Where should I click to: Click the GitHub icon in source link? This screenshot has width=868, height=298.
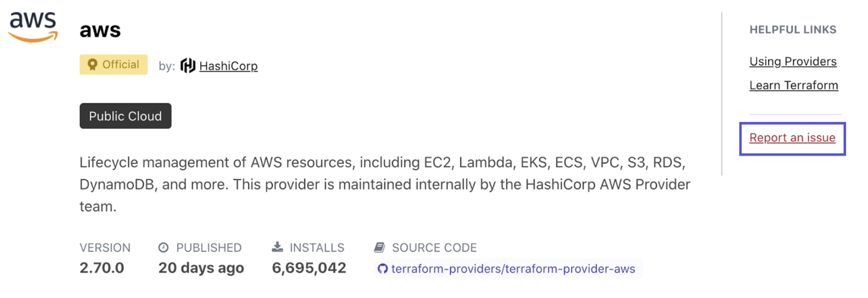click(382, 269)
